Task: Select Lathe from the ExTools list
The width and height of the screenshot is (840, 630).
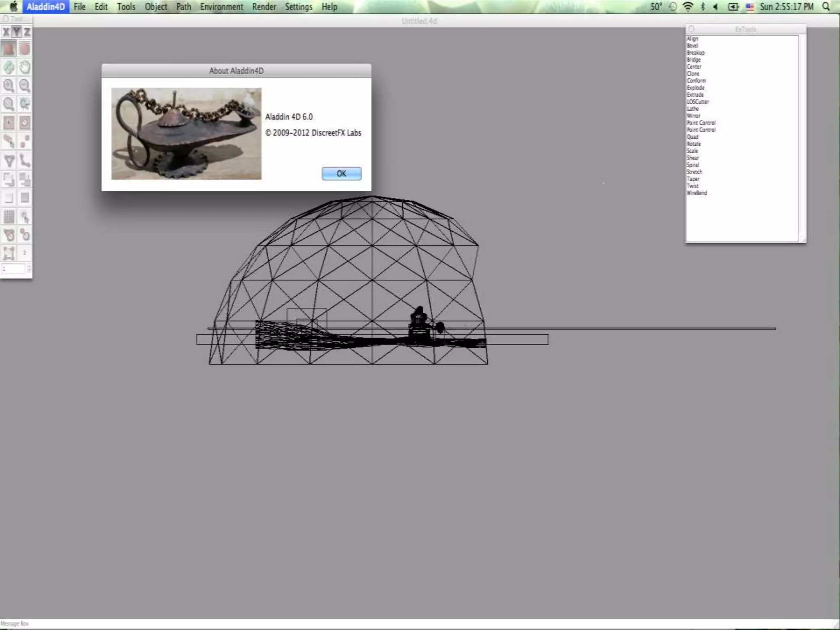Action: 693,109
